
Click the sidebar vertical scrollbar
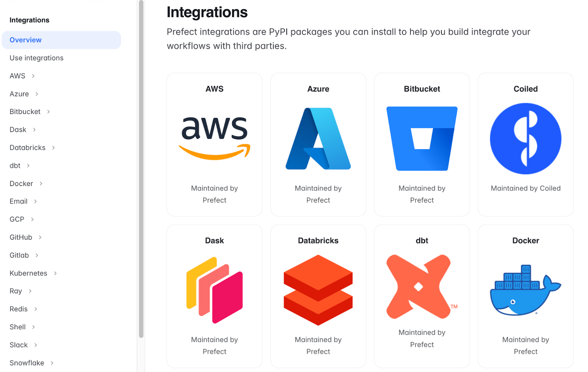141,169
